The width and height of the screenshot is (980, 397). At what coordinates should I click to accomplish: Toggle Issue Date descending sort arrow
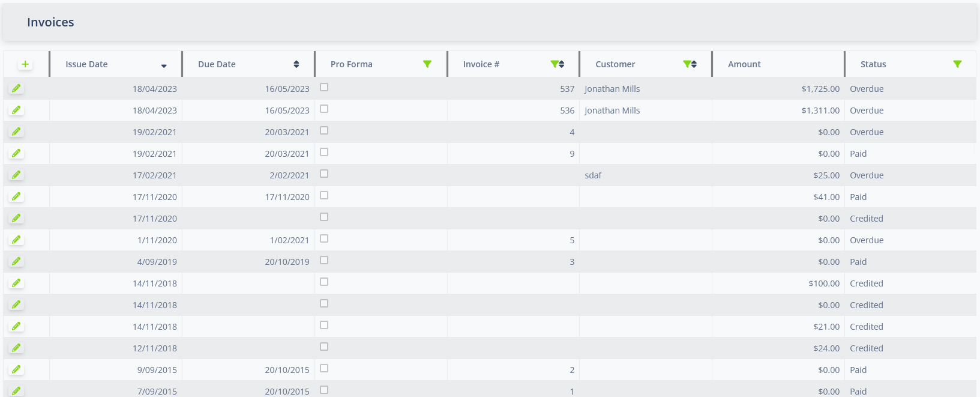point(164,65)
